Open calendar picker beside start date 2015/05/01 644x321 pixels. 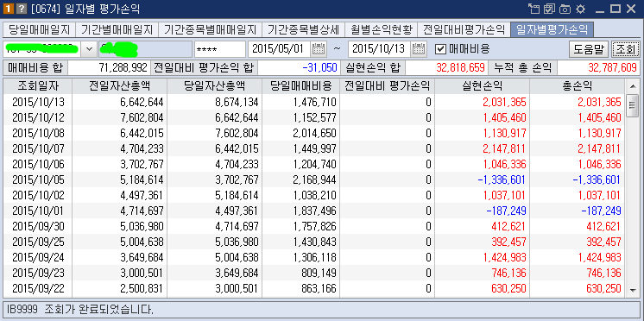(x=319, y=49)
